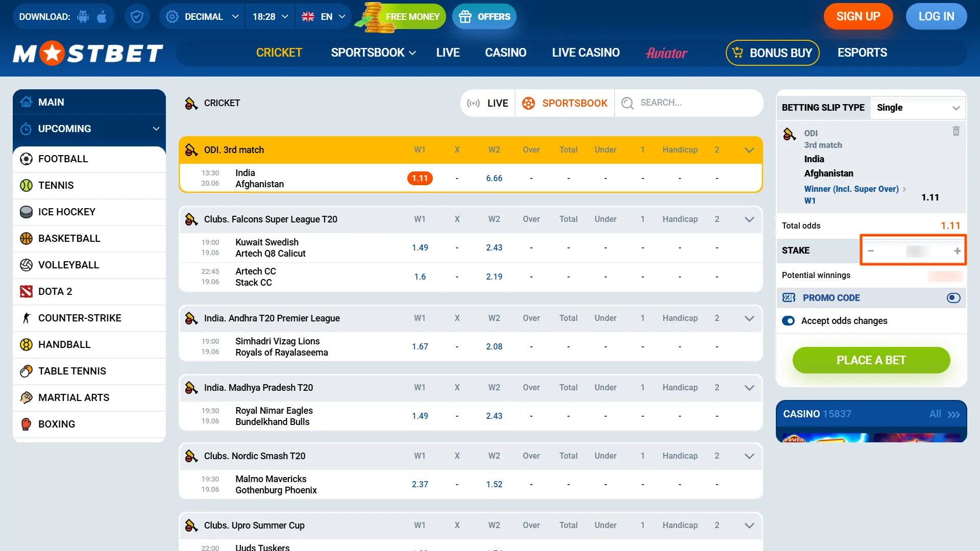980x551 pixels.
Task: Open the MAIN home section
Action: [89, 102]
